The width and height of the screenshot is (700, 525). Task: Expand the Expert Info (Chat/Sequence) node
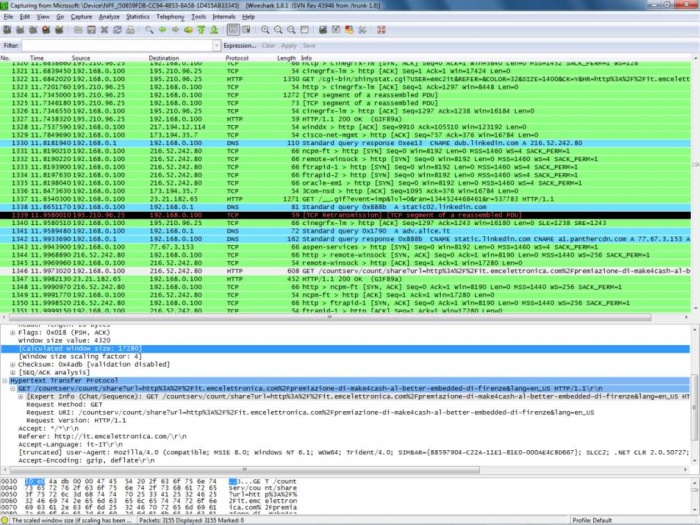tap(21, 397)
